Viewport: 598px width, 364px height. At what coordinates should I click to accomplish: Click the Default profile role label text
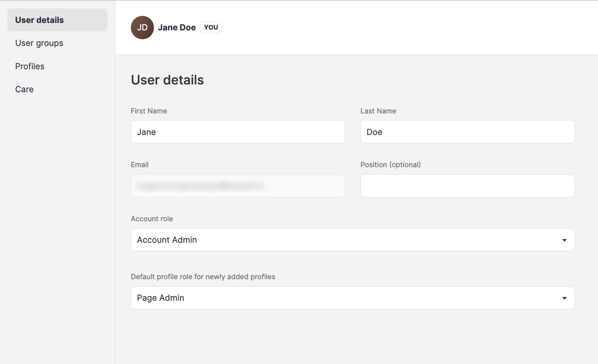tap(203, 277)
